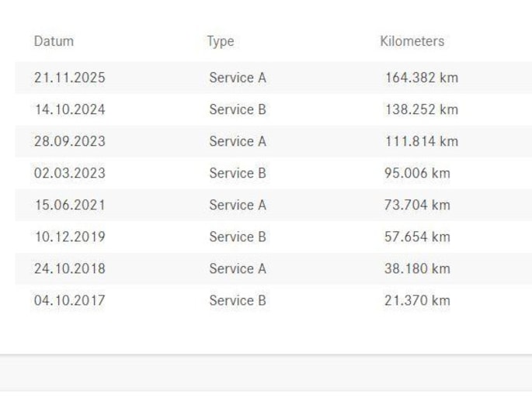Click the 95.006 km mileage value
Image resolution: width=532 pixels, height=398 pixels.
click(417, 173)
